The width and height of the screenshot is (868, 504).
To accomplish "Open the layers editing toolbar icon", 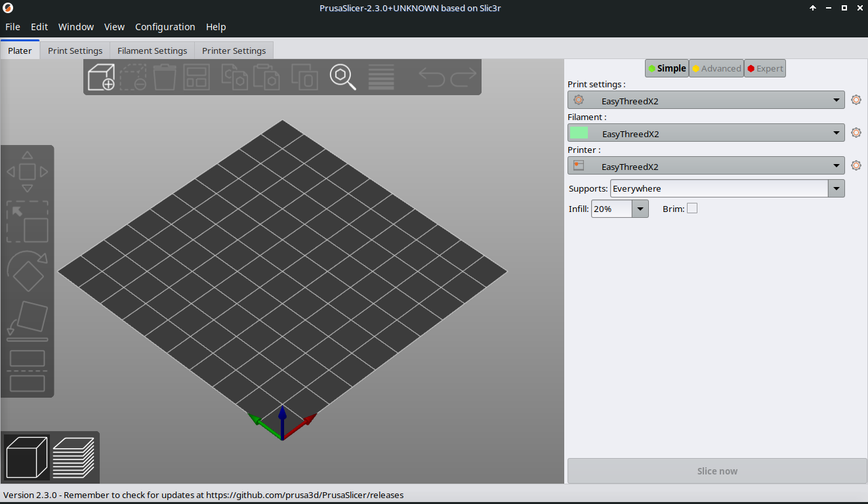I will [x=381, y=77].
